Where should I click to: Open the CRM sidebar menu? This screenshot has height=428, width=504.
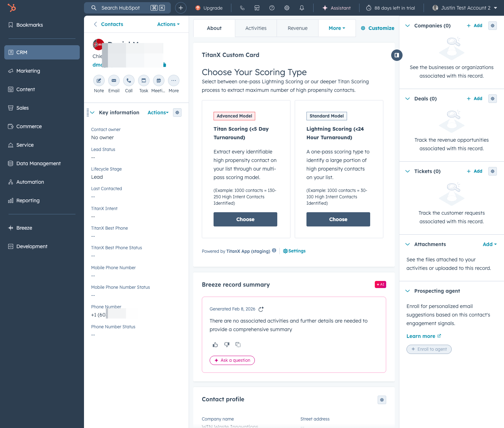point(42,52)
